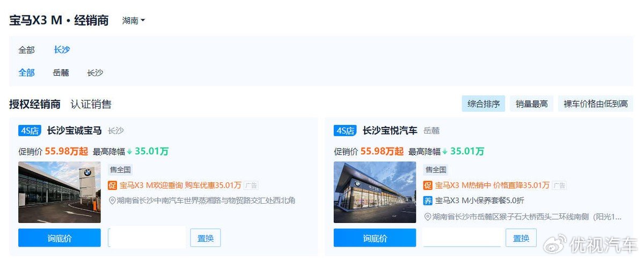Sort dealers by 销量最高
This screenshot has height=260, width=644.
coord(532,104)
